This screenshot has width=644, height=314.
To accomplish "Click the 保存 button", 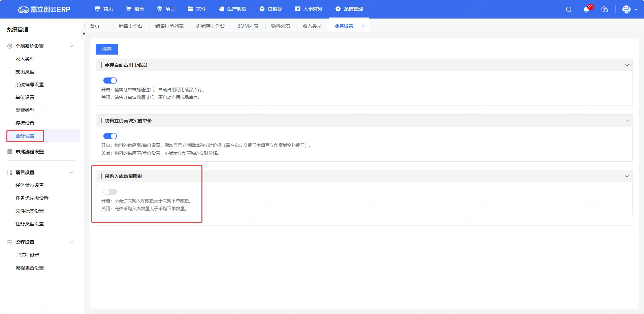I will 106,49.
